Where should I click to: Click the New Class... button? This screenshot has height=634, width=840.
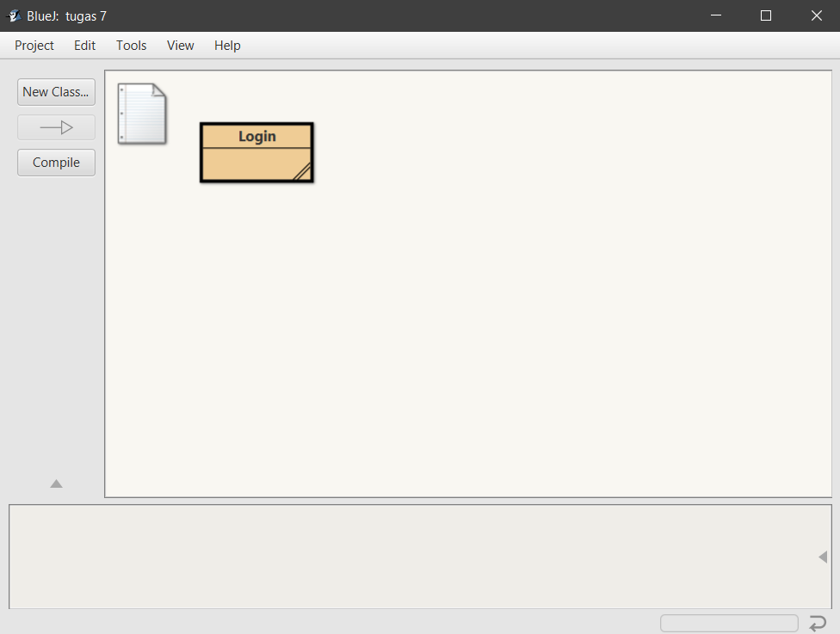[56, 92]
